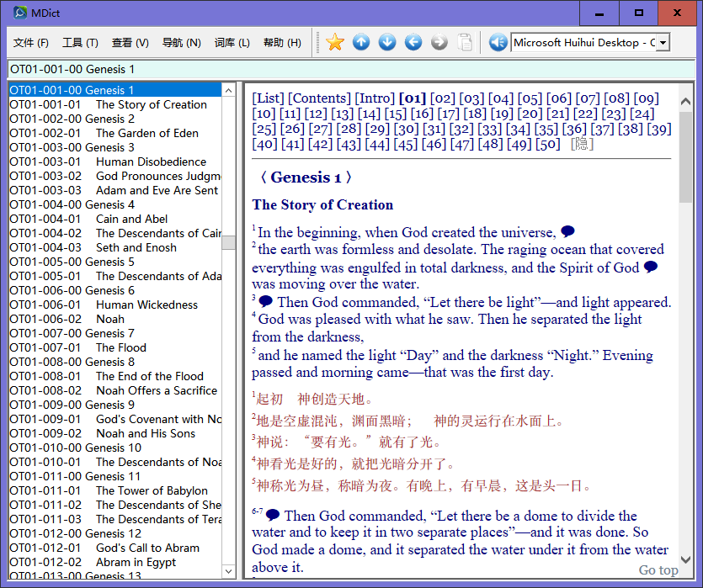Select "OT01-001-00 Genesis 1" in the list
Image resolution: width=703 pixels, height=588 pixels.
115,90
